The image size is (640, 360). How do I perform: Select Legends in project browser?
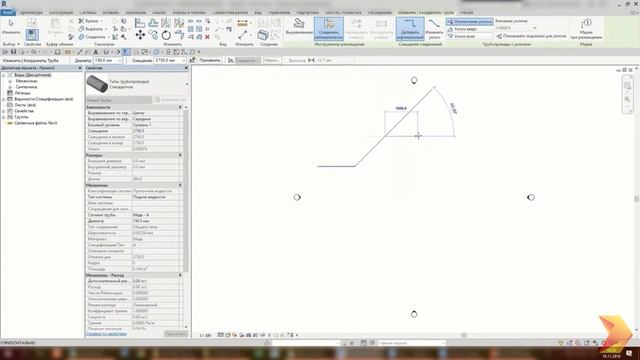tap(22, 93)
